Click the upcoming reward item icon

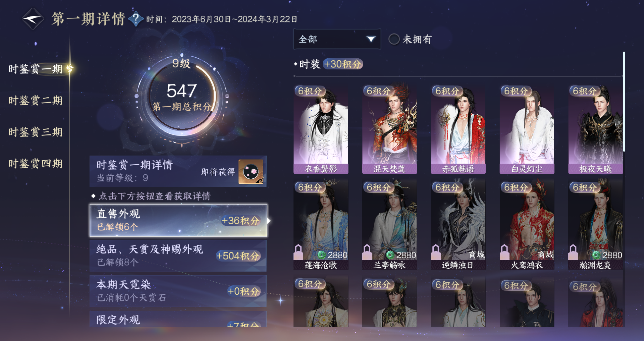[x=250, y=172]
